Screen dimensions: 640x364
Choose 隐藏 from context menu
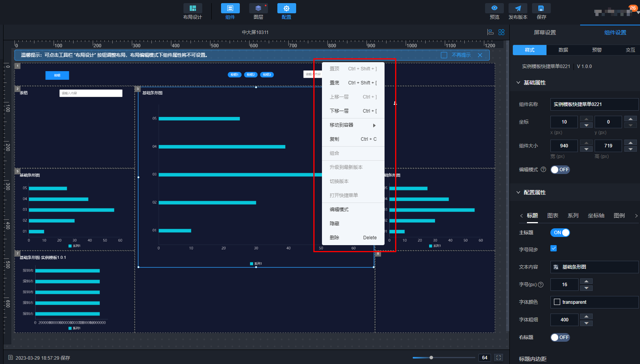pos(353,224)
